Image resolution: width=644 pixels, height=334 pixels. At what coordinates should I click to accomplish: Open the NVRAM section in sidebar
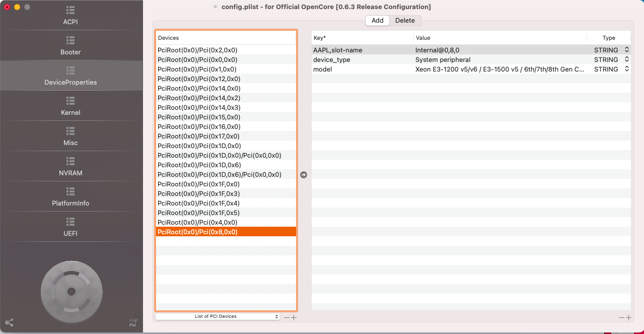70,167
